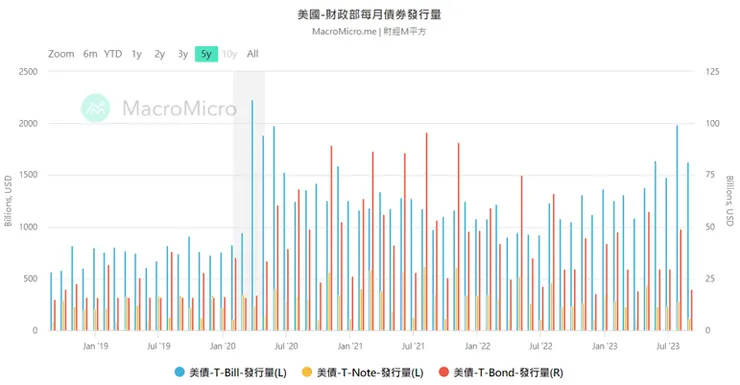Click the 美債-T-Note-發行量(L) legend label
Screen dimensions: 740x385
pos(370,372)
